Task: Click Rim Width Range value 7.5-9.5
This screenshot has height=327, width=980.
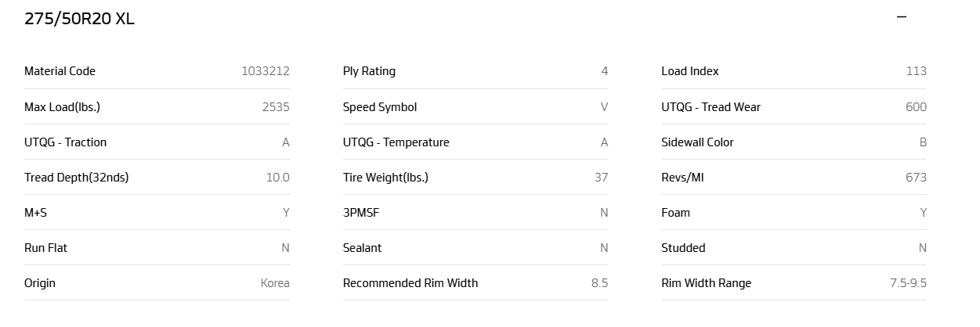Action: (908, 283)
